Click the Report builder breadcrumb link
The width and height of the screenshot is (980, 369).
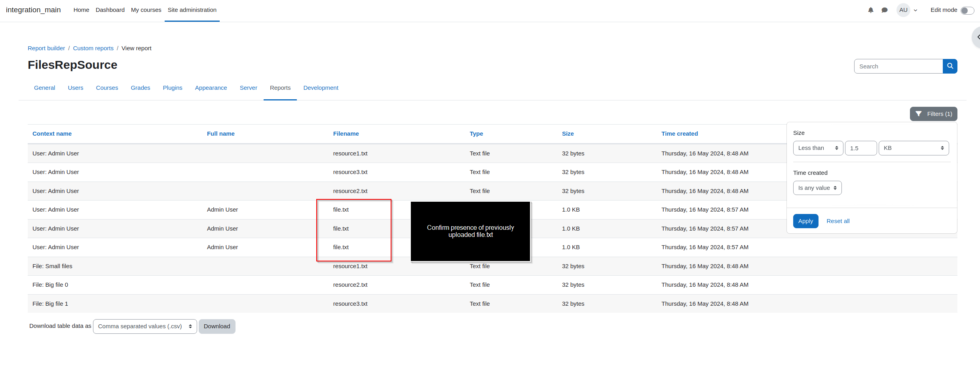(x=46, y=48)
